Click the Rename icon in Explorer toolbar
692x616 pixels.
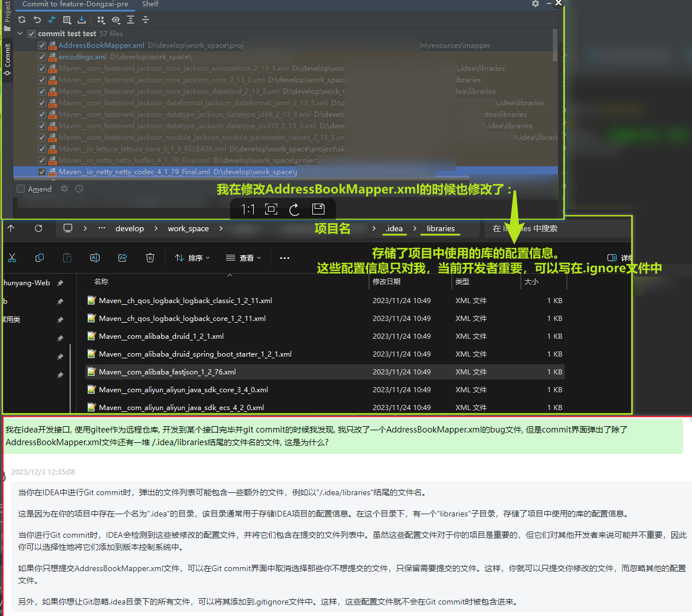tap(95, 258)
